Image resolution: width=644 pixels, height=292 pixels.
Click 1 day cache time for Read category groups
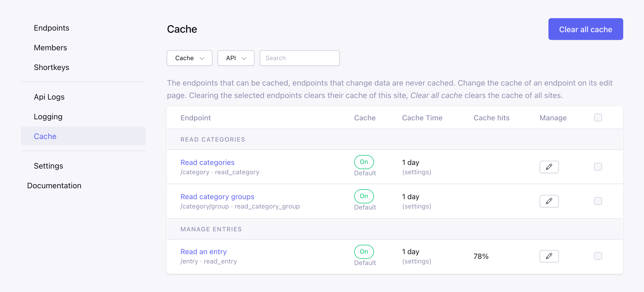point(411,197)
